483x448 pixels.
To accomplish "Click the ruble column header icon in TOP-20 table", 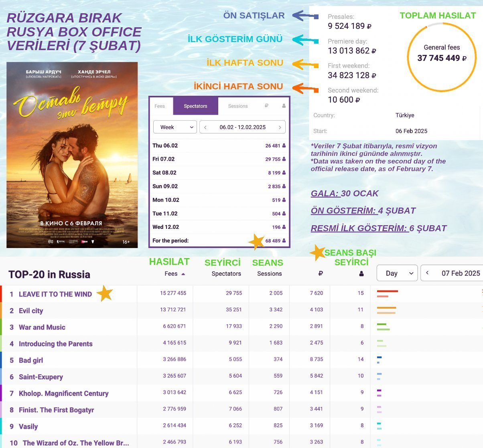I will coord(320,274).
